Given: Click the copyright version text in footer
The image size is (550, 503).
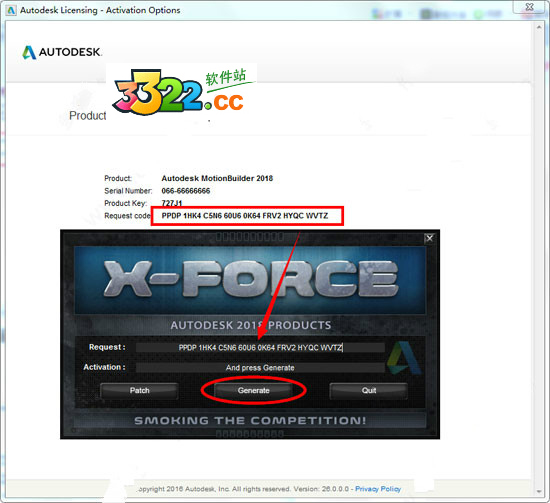Looking at the screenshot, I should pos(244,489).
